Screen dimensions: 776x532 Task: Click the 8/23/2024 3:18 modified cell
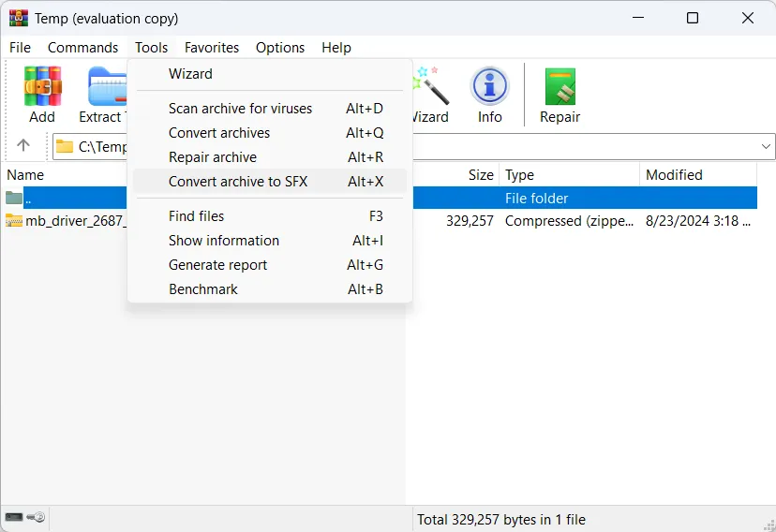tap(698, 220)
